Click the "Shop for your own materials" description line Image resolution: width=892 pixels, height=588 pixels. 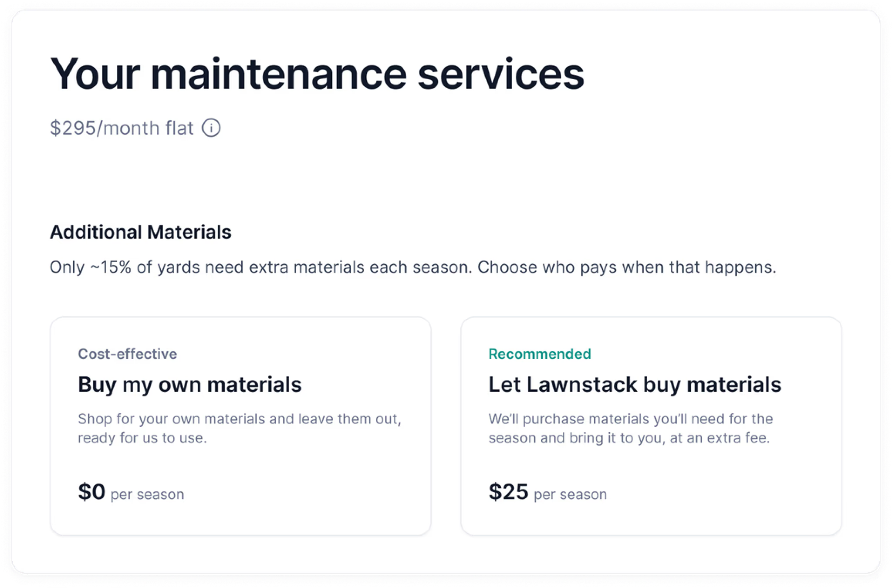click(x=239, y=419)
